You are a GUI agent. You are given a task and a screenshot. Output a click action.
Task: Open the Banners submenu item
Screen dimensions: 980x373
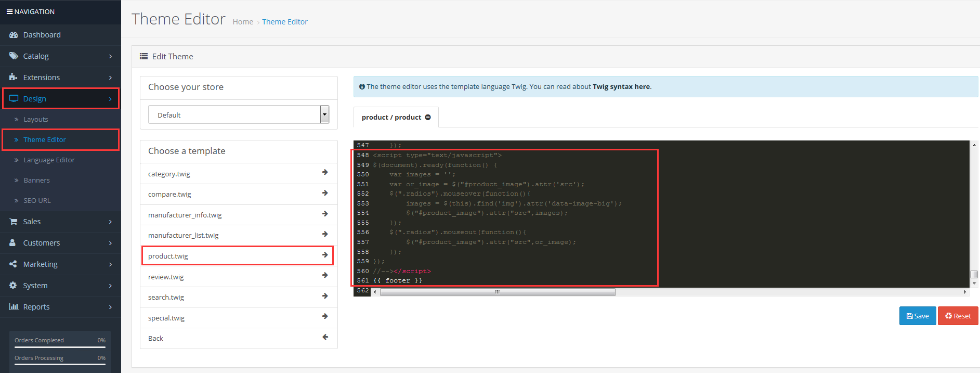60,180
